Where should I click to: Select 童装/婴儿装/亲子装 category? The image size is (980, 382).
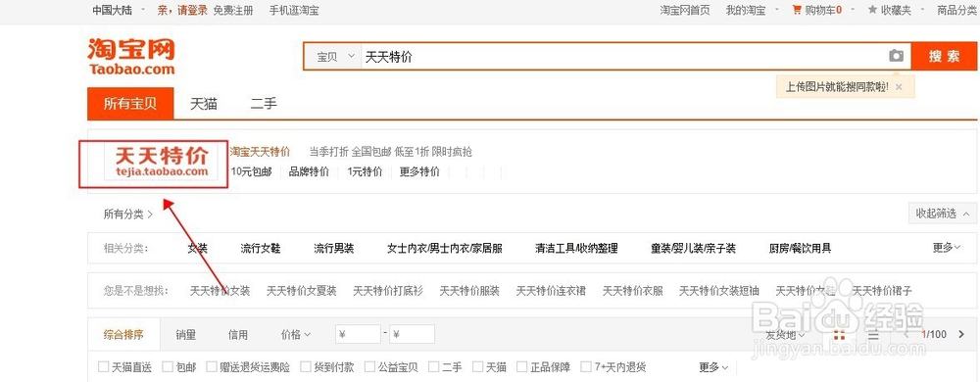(693, 249)
